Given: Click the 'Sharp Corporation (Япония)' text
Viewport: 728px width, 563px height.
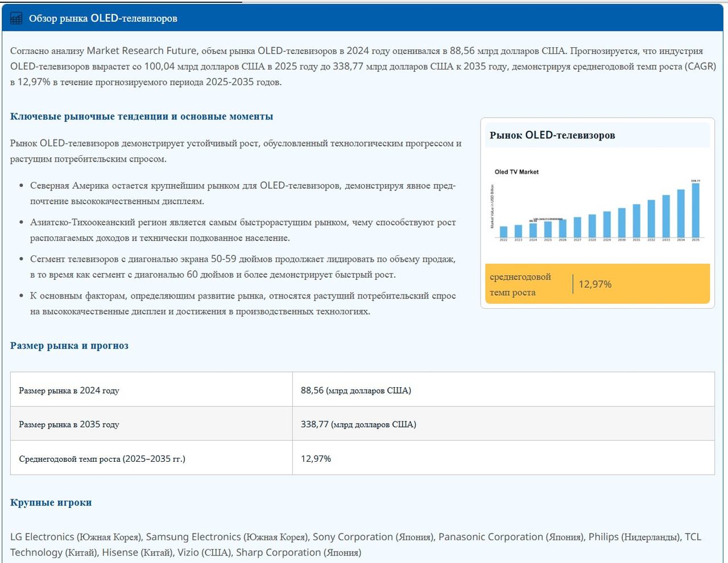Looking at the screenshot, I should 299,552.
